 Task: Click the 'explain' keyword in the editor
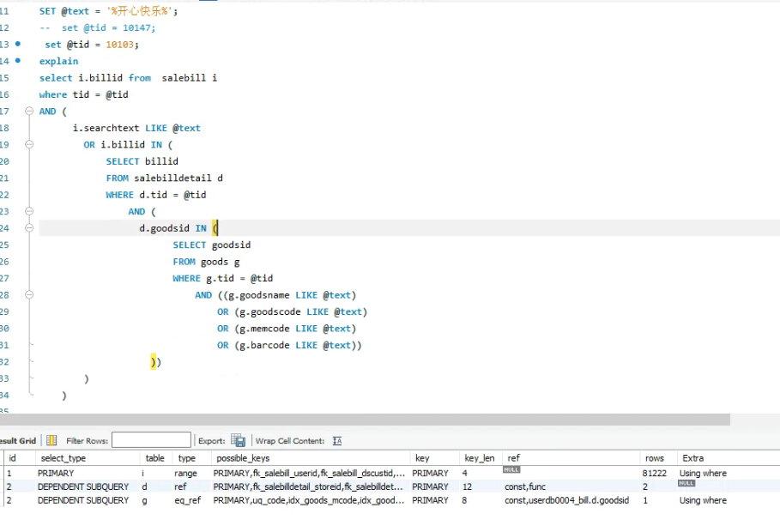tap(58, 61)
